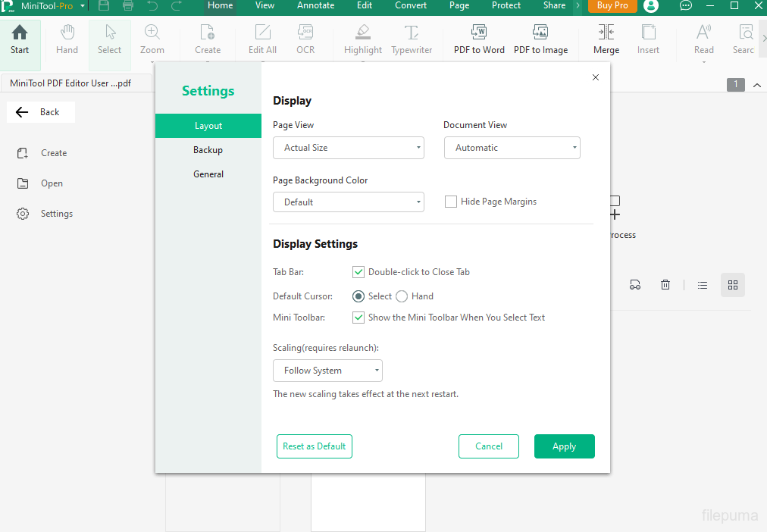The image size is (767, 532).
Task: Open the Page Background Color dropdown
Action: click(x=348, y=202)
